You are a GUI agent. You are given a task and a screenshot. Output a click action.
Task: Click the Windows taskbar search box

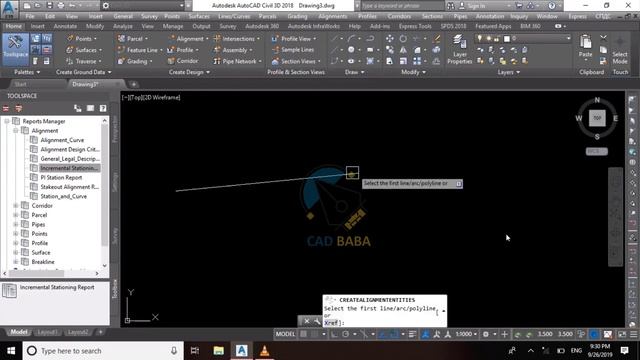pyautogui.click(x=103, y=351)
